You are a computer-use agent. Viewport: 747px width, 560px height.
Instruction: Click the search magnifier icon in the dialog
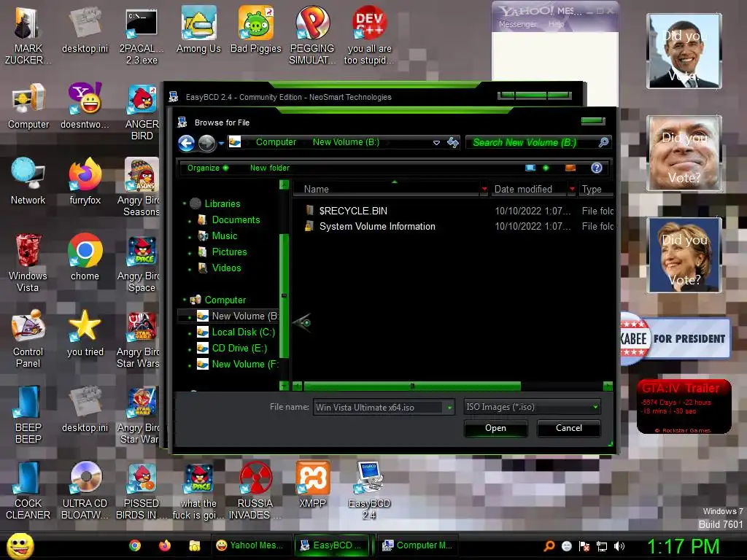[x=603, y=142]
